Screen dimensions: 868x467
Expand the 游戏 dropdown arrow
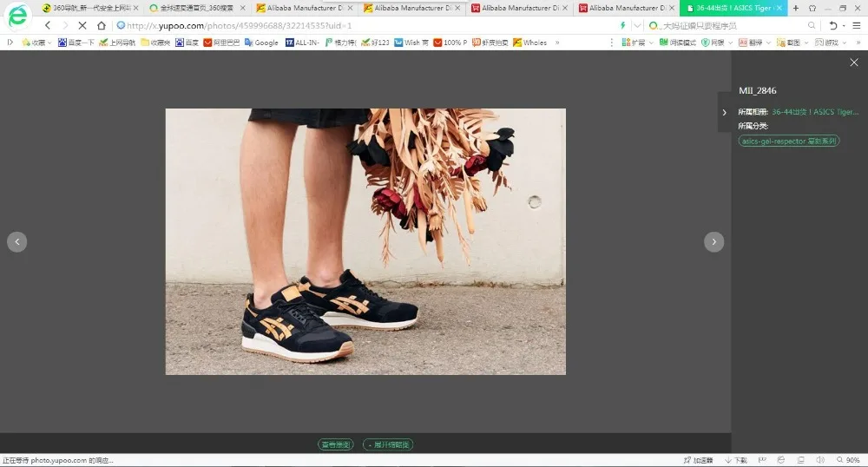pyautogui.click(x=845, y=43)
